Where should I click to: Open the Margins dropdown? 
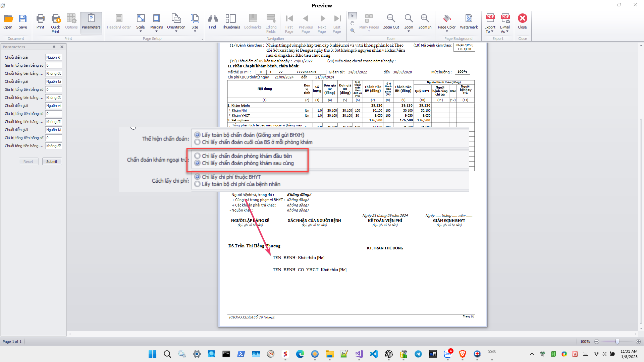(156, 32)
